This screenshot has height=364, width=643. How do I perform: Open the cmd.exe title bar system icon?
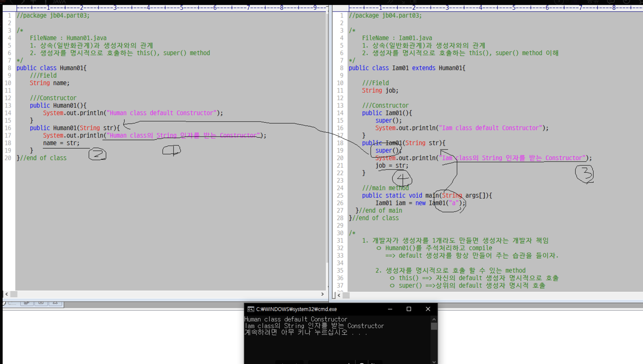point(251,309)
